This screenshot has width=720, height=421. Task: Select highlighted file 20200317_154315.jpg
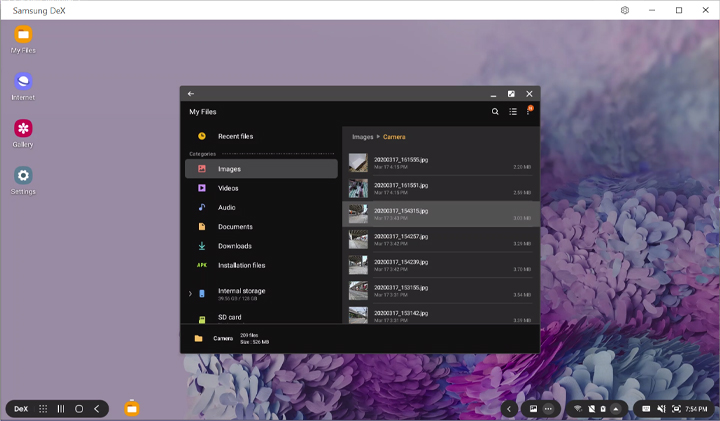pos(441,214)
